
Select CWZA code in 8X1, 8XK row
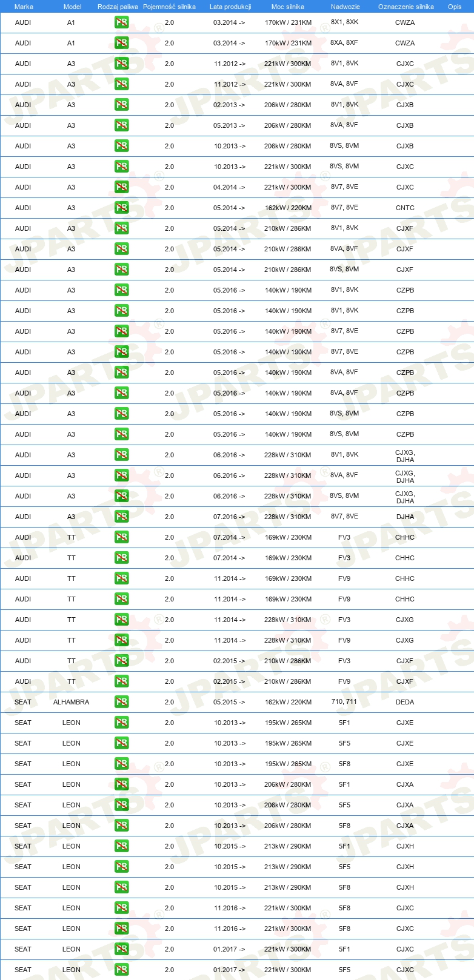coord(405,22)
